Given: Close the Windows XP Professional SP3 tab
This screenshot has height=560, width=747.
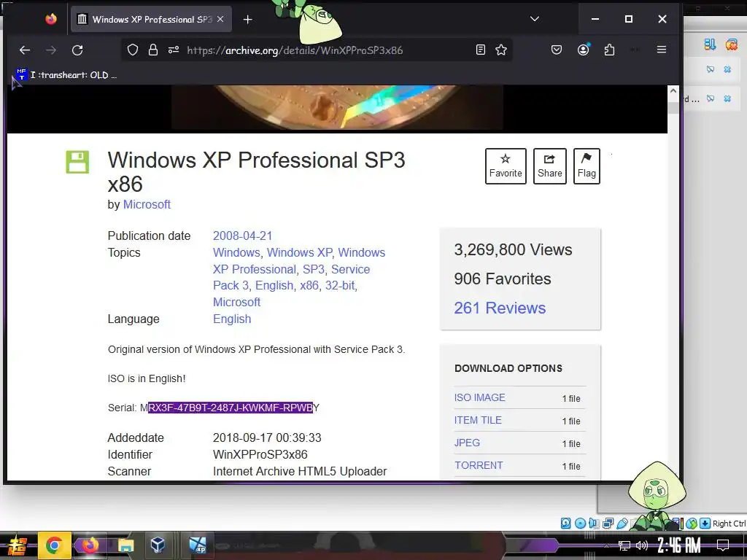Looking at the screenshot, I should click(x=220, y=19).
